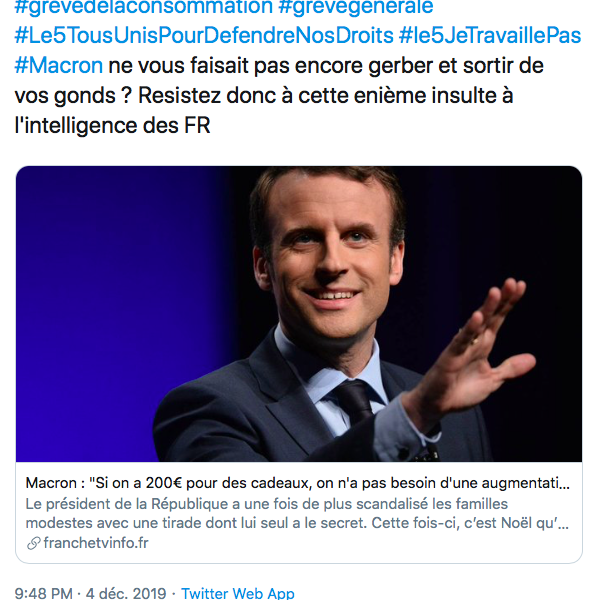Click the article headline about 200€ cadeaux
The width and height of the screenshot is (595, 600).
point(298,483)
